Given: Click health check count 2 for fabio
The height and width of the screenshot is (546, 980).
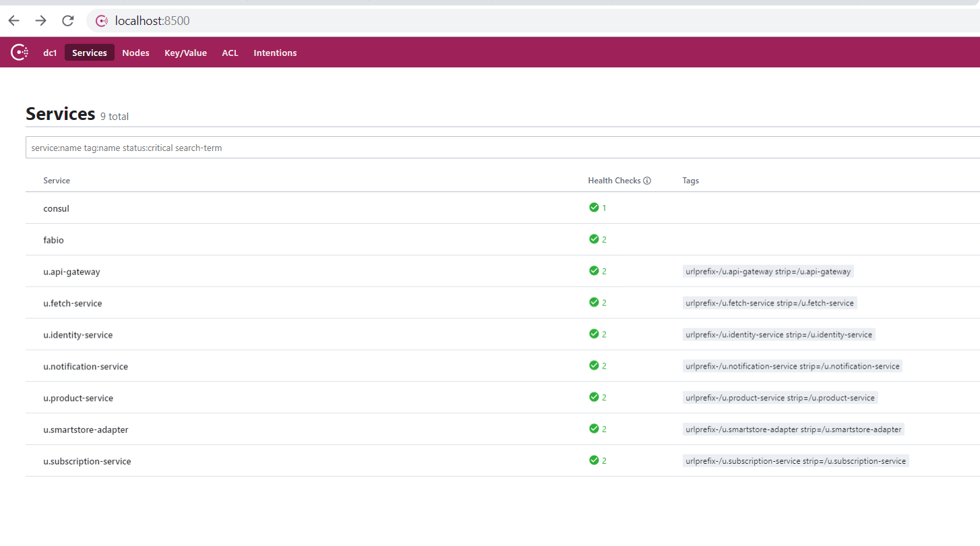Looking at the screenshot, I should (605, 239).
